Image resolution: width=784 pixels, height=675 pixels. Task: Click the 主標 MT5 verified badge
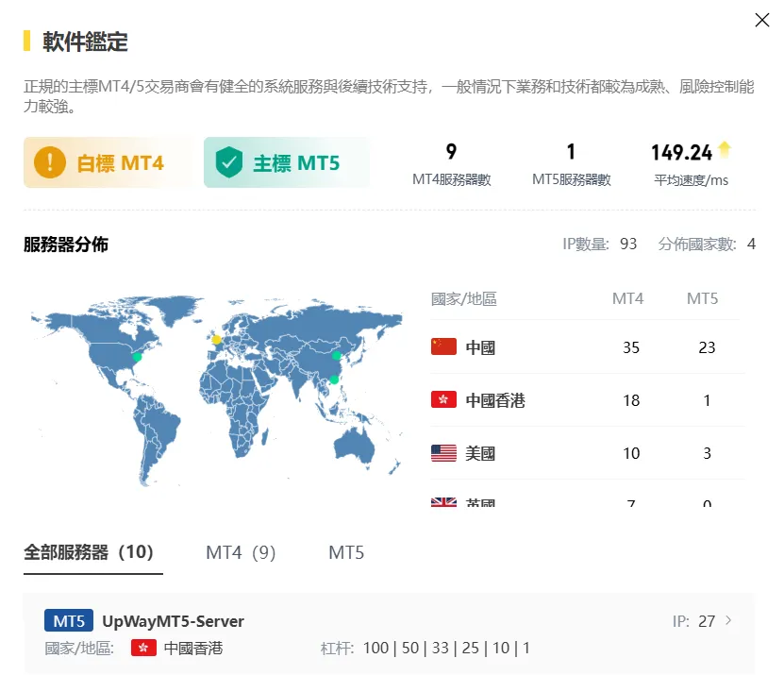tap(287, 162)
